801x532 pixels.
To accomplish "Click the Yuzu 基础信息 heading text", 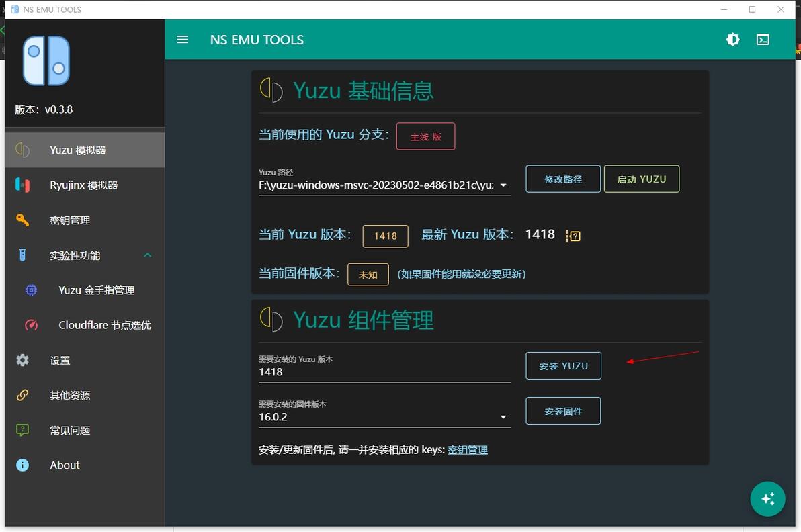I will point(364,91).
